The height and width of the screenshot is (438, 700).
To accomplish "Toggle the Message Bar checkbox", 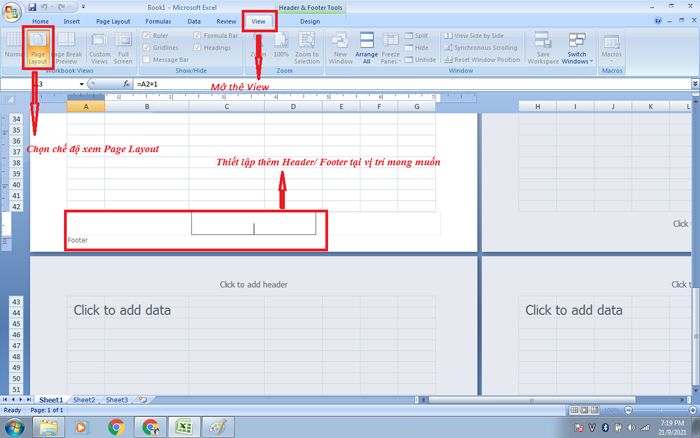I will pos(146,59).
